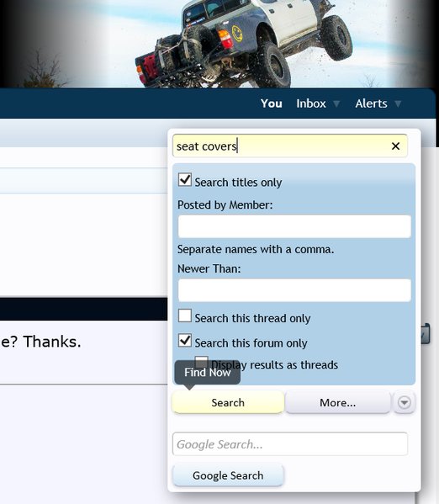Focus the seat covers search box
Screen dimensions: 439x504
(x=290, y=146)
